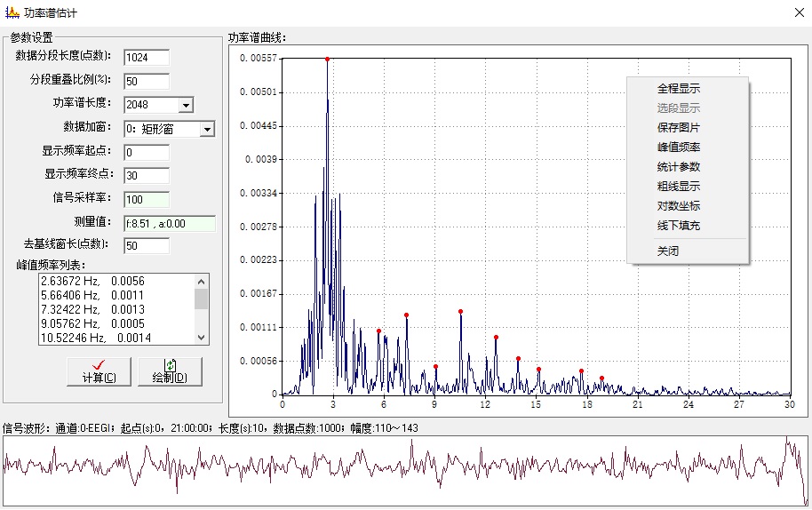The height and width of the screenshot is (510, 812).
Task: Close the 功率谱估计 window
Action: tap(799, 12)
